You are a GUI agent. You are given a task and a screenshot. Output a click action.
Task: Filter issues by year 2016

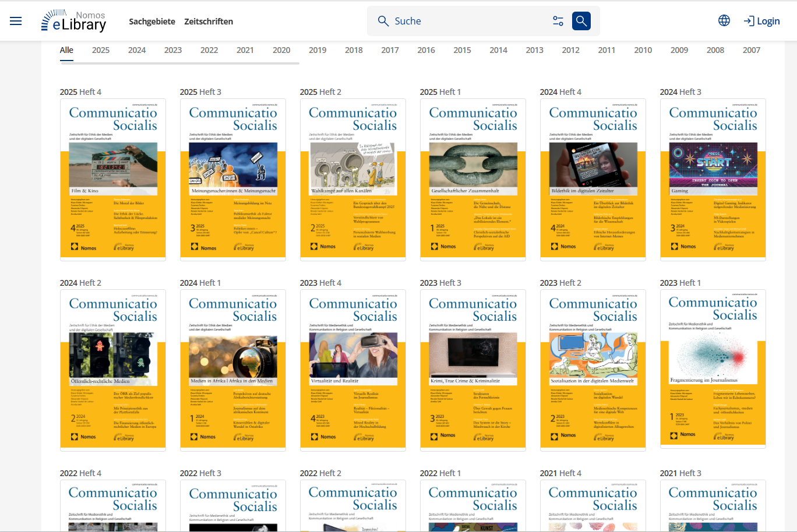click(426, 50)
